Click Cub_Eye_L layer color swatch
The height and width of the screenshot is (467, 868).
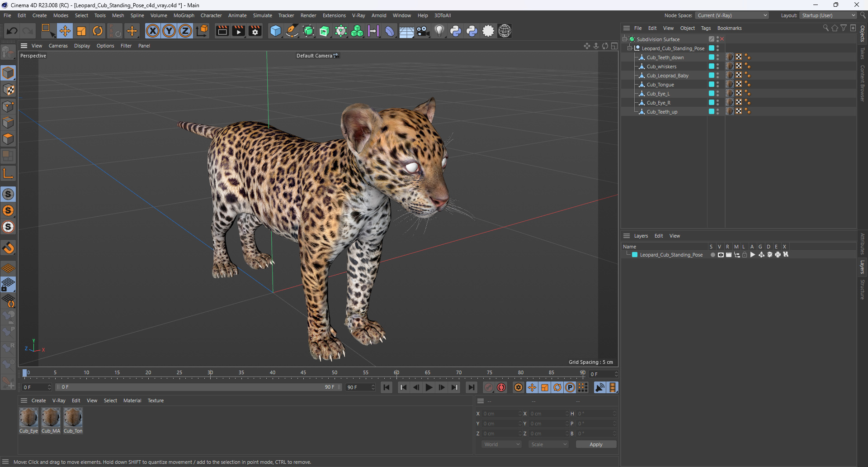pyautogui.click(x=712, y=94)
